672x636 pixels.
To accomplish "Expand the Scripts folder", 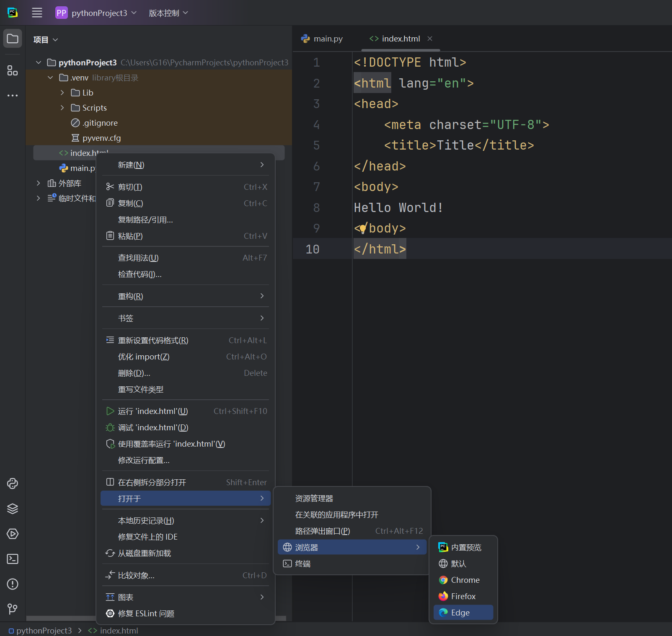I will 62,108.
